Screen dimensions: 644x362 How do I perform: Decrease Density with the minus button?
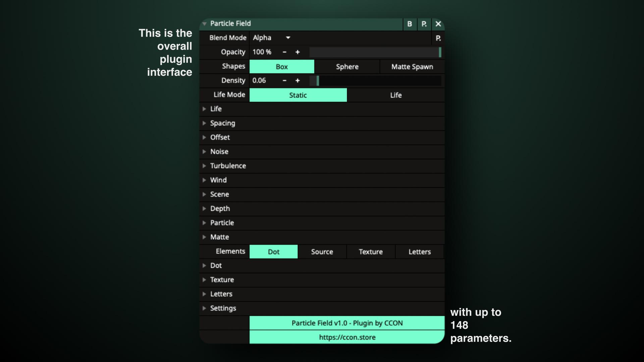click(284, 80)
